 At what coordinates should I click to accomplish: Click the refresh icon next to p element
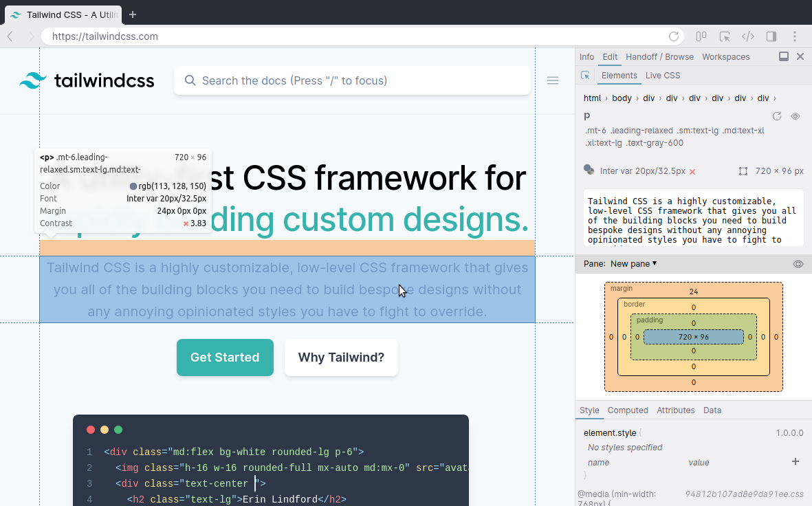tap(777, 116)
